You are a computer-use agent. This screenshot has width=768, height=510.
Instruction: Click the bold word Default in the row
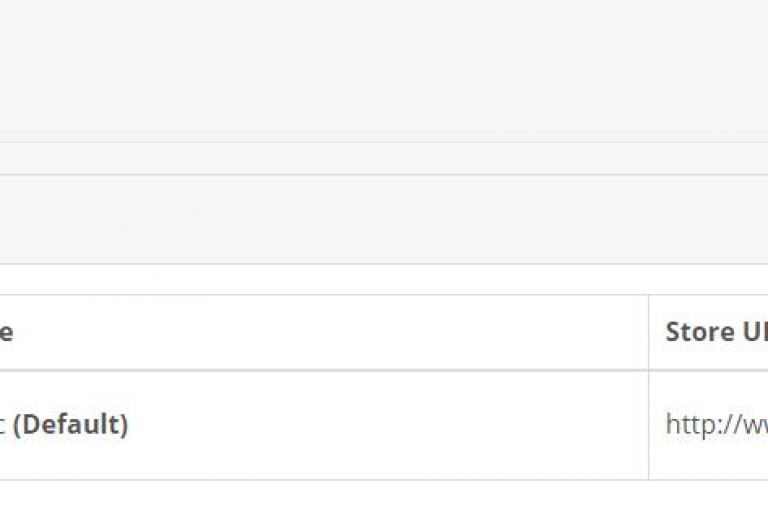click(x=71, y=424)
